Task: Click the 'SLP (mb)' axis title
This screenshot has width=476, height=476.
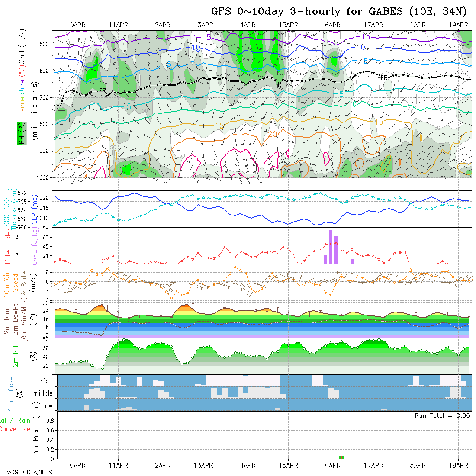Action: click(35, 209)
